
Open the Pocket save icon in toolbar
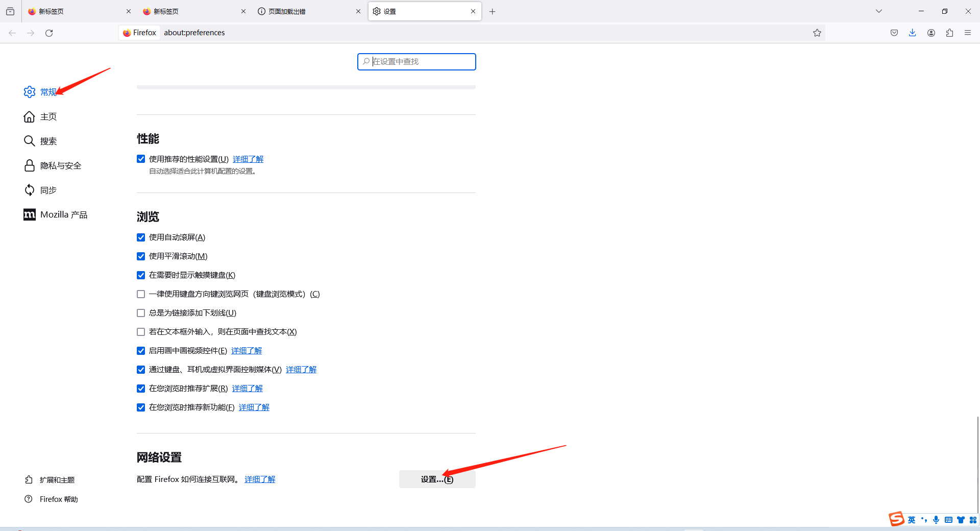point(894,33)
